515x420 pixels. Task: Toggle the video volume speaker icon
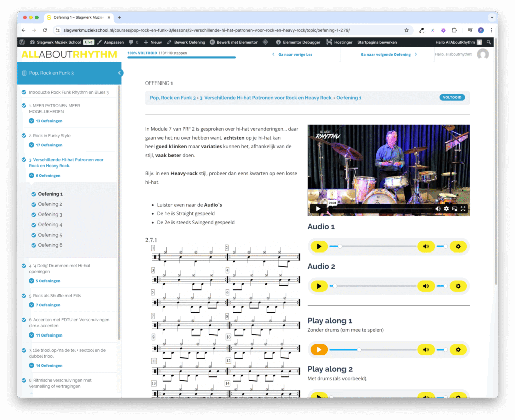point(438,209)
